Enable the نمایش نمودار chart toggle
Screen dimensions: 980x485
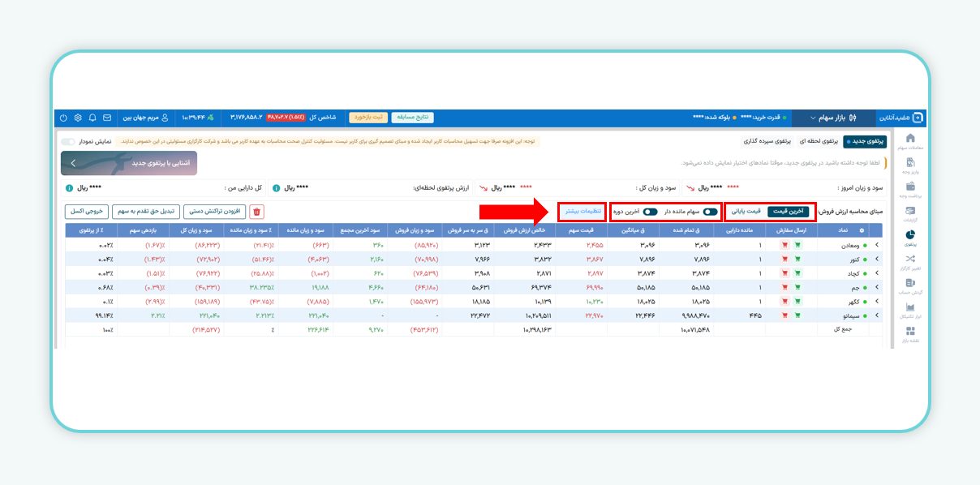[67, 141]
